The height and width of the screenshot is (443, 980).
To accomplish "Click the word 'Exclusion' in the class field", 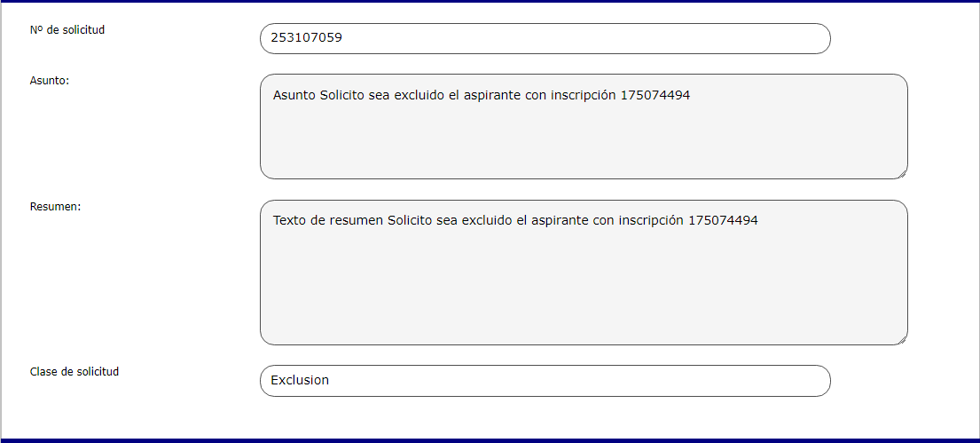I will (x=300, y=380).
